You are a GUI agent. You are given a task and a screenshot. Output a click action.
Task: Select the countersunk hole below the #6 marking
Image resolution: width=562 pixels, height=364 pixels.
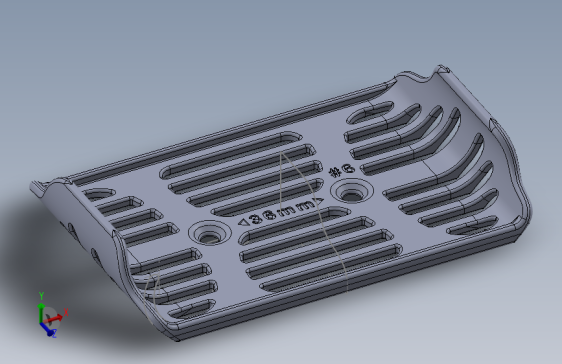(351, 191)
